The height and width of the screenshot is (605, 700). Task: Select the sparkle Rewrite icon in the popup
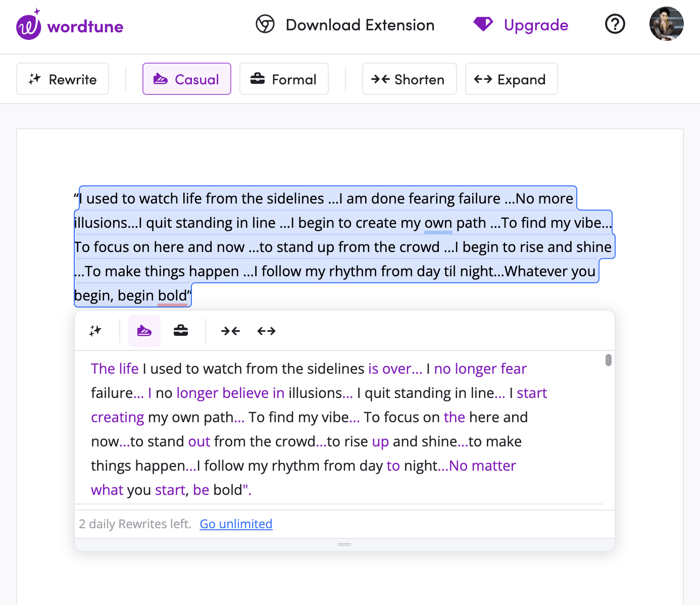[x=95, y=331]
